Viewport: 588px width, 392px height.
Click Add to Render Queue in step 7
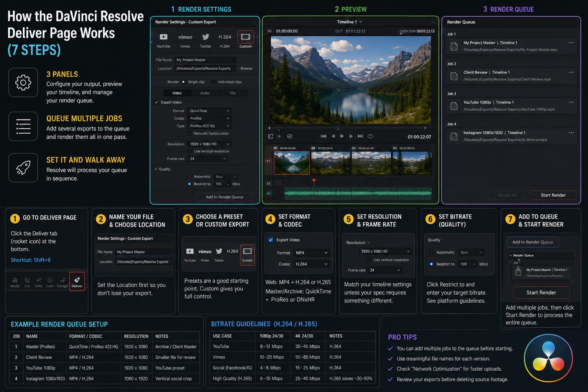point(532,242)
